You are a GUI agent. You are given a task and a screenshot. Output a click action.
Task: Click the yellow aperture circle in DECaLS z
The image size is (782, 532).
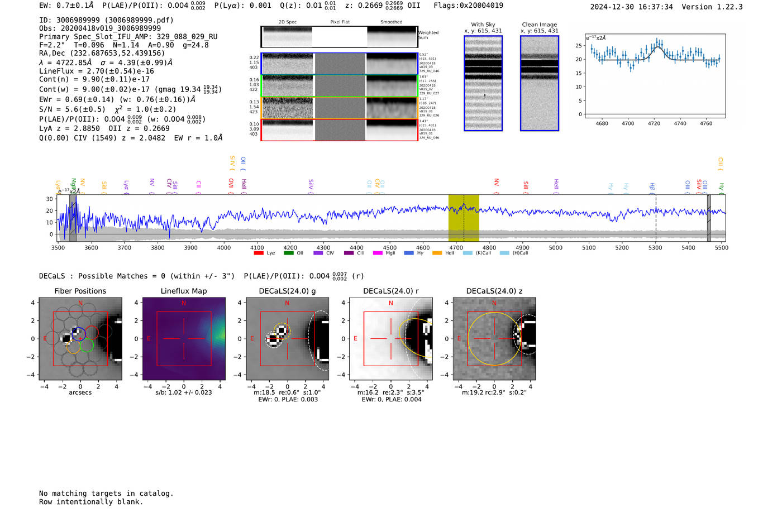[x=494, y=338]
